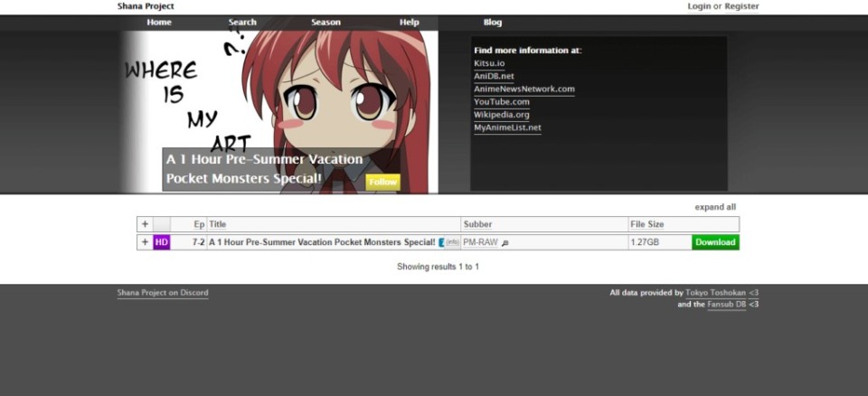This screenshot has width=868, height=396.
Task: Open the Season menu item
Action: tap(325, 23)
